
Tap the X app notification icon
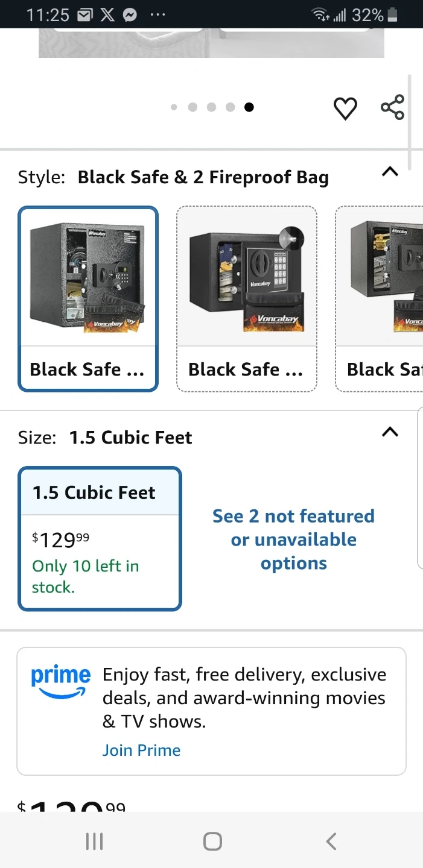pyautogui.click(x=107, y=15)
